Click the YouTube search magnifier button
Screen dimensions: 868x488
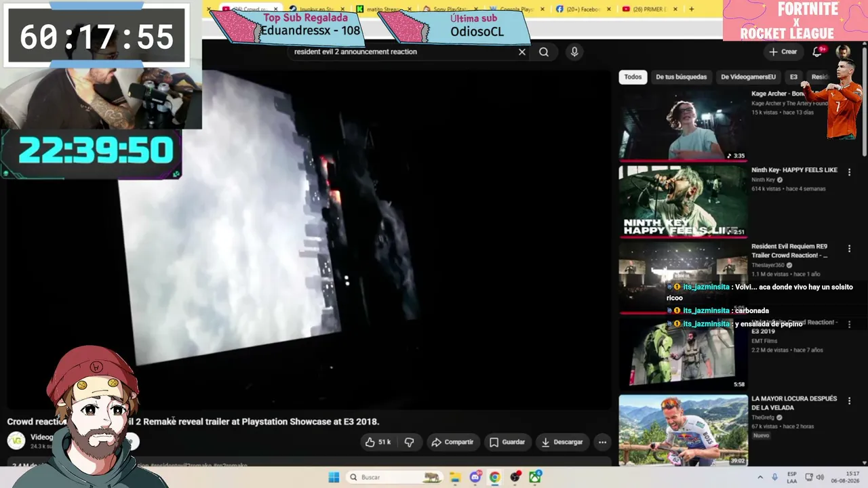[x=544, y=52]
